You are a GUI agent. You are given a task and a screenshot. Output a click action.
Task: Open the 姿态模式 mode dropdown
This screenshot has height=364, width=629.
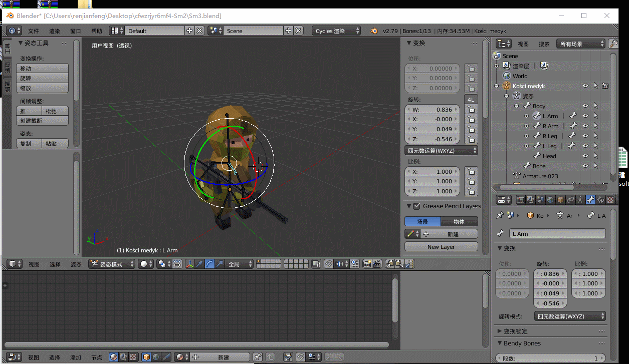[x=112, y=264]
